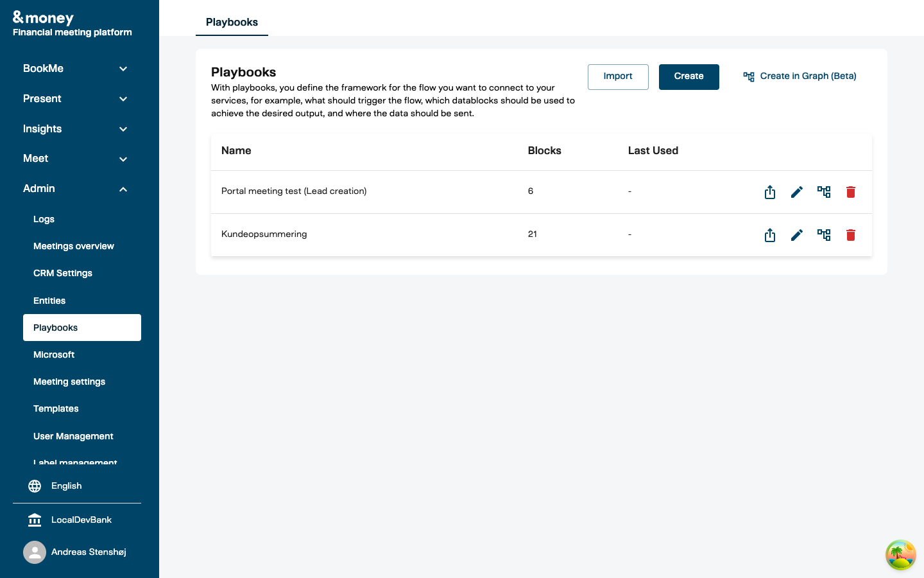924x578 pixels.
Task: Open graph view for Portal meeting test
Action: (x=824, y=192)
